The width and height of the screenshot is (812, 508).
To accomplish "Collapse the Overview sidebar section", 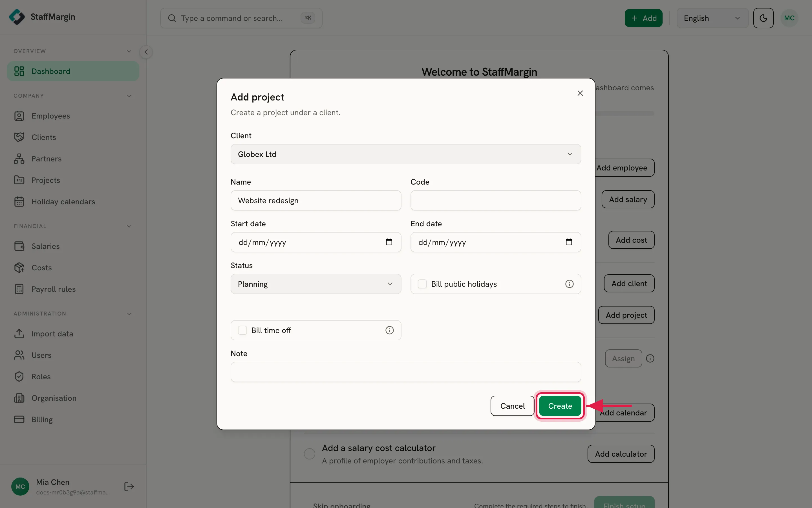I will pyautogui.click(x=129, y=51).
